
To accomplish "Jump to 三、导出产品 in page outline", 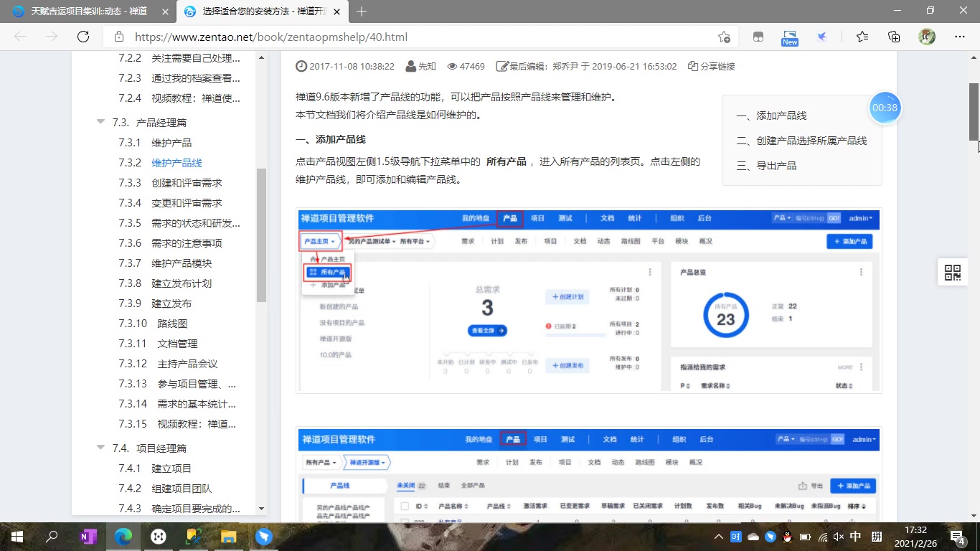I will click(x=766, y=166).
